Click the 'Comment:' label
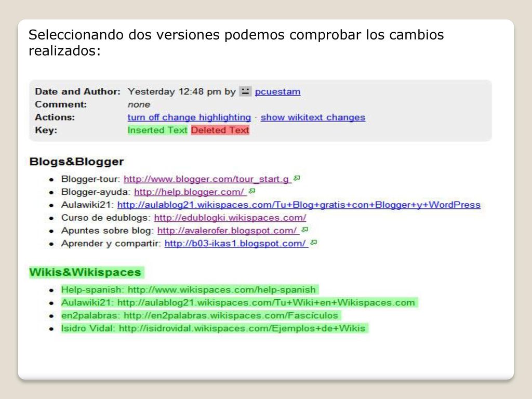Viewport: 532px width, 399px height. tap(61, 104)
